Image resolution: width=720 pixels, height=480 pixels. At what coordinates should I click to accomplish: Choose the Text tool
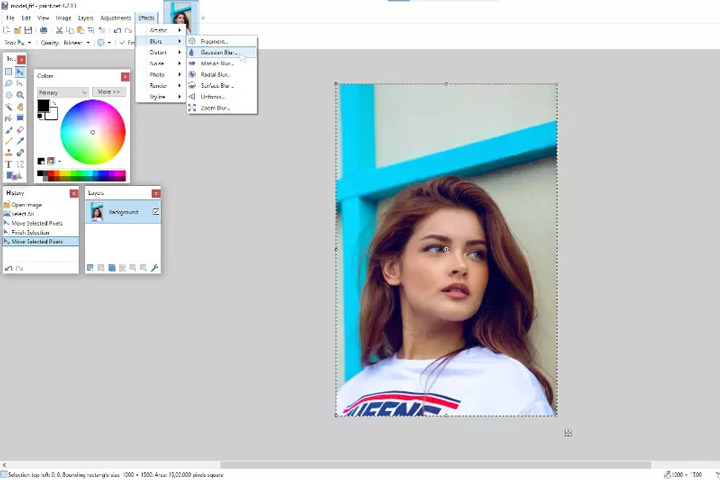(8, 164)
